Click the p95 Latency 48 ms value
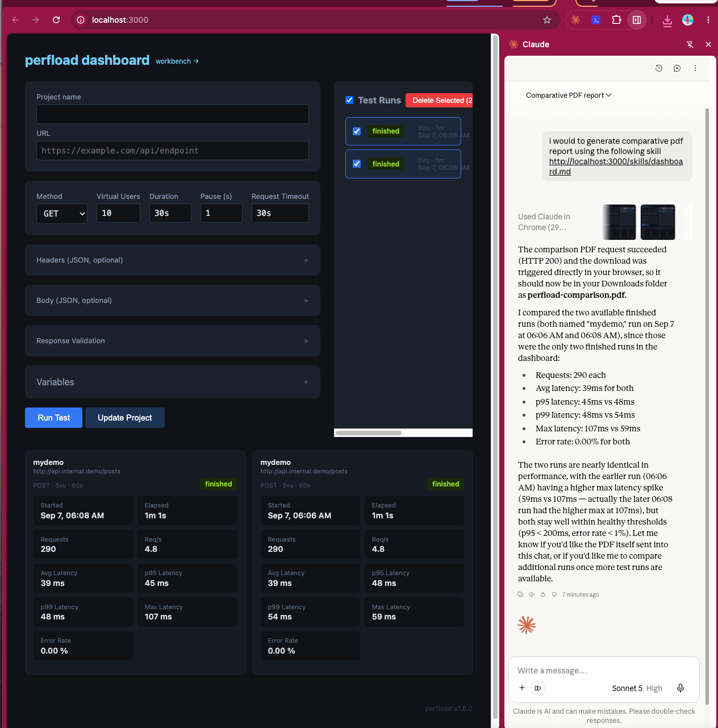Image resolution: width=718 pixels, height=728 pixels. (384, 583)
